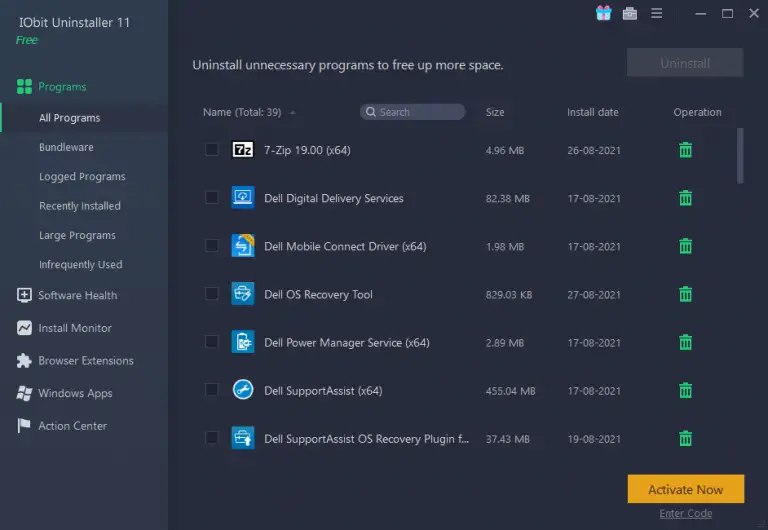Click the Uninstall button
Viewport: 768px width, 530px height.
pyautogui.click(x=685, y=63)
